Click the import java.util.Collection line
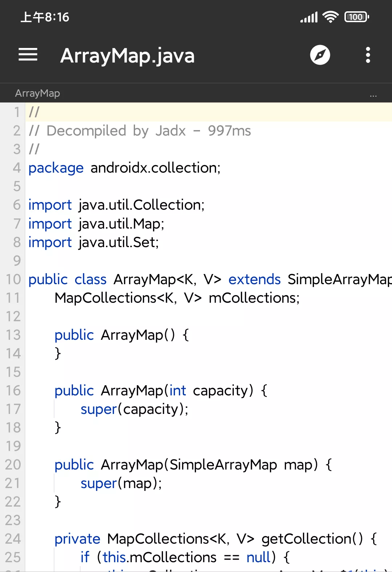 [x=117, y=205]
